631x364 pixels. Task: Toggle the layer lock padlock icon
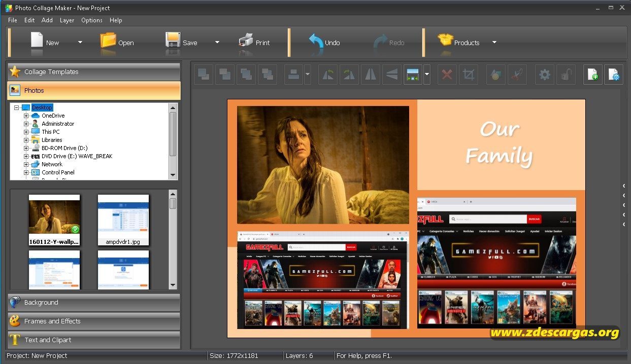(566, 75)
